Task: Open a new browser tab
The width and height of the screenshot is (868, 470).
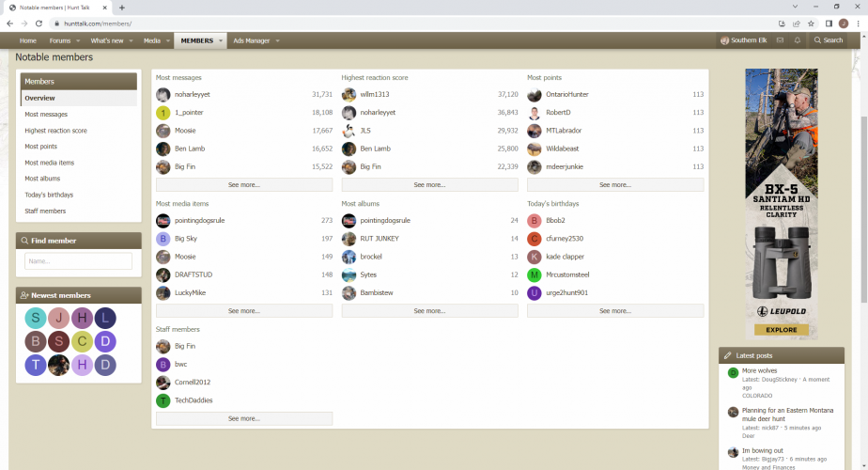Action: pos(122,8)
